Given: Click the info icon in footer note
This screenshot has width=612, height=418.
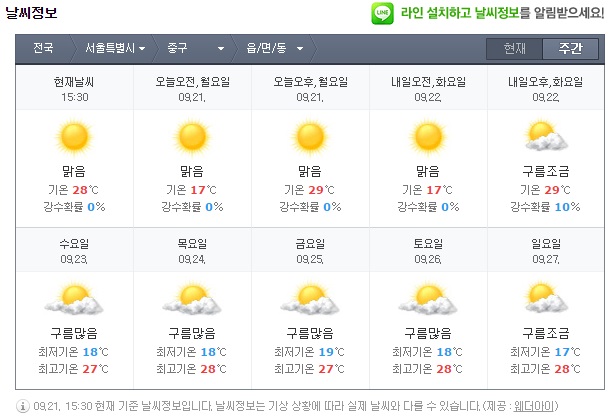Looking at the screenshot, I should 23,406.
